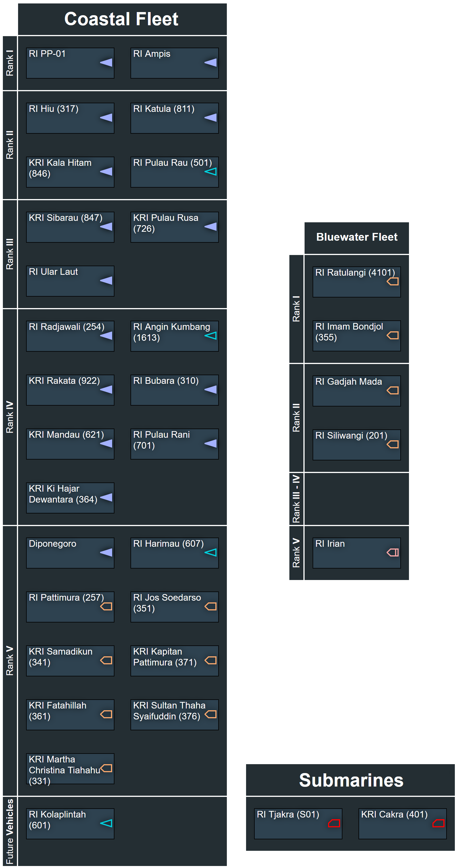Click the Bluewater Rank III - IV label

pyautogui.click(x=296, y=499)
